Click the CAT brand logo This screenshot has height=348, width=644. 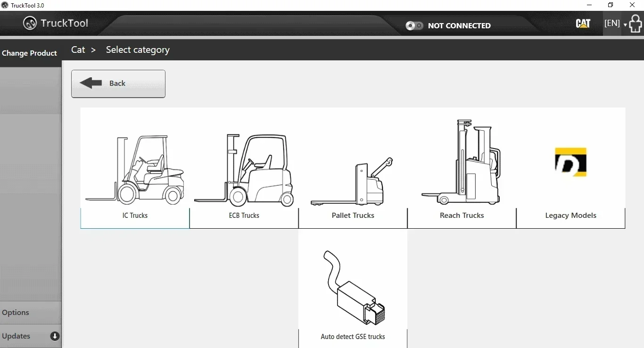[x=583, y=24]
